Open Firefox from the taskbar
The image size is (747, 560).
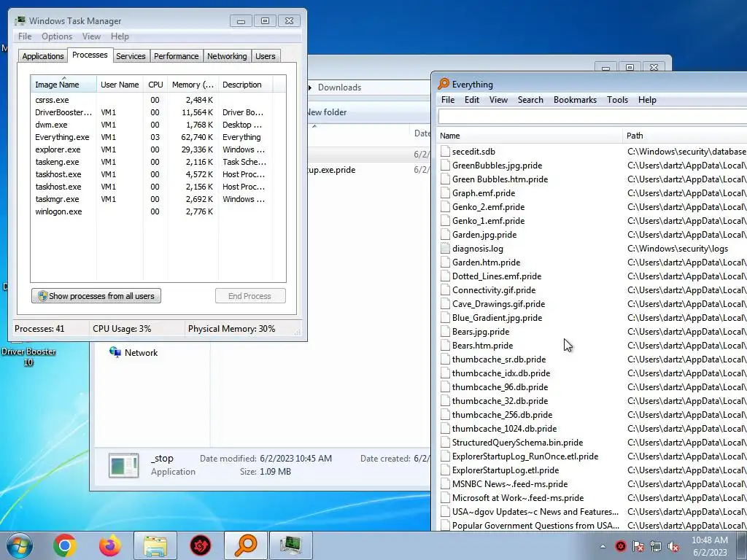[x=110, y=545]
